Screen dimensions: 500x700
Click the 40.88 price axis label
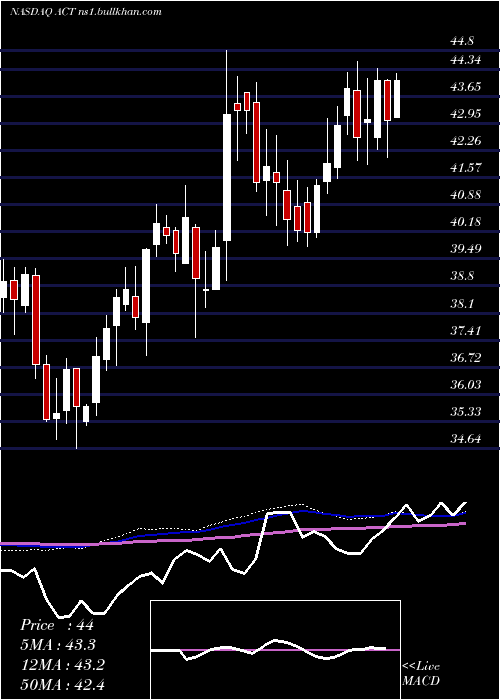point(466,195)
